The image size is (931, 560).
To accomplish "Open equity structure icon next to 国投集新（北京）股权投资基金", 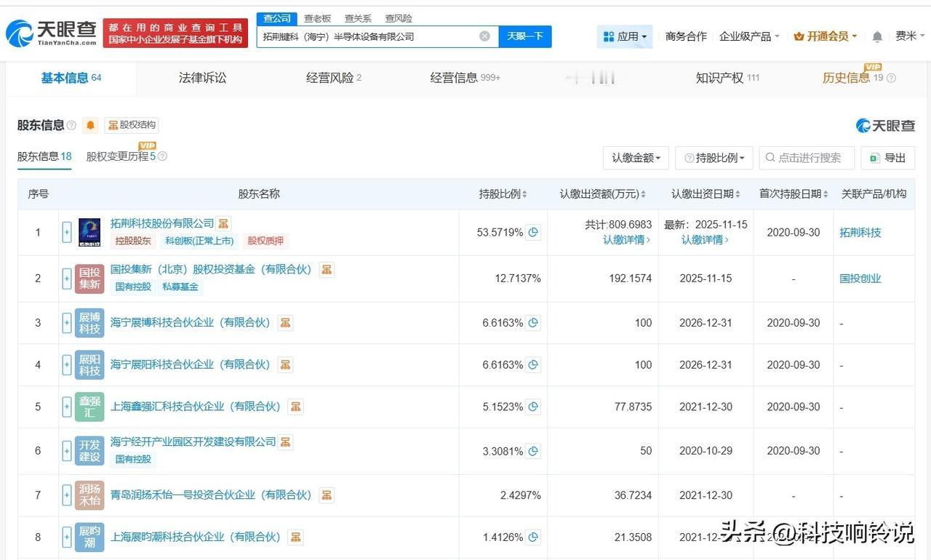I will coord(327,270).
